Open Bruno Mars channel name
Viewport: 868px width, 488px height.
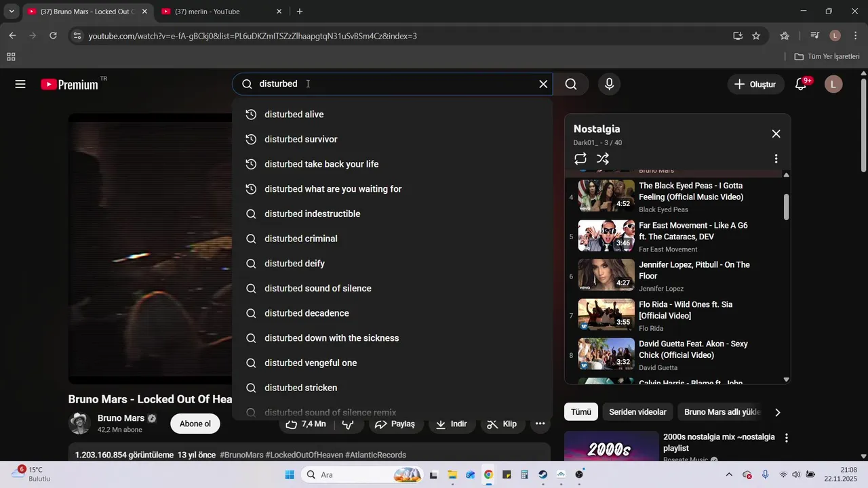[121, 418]
